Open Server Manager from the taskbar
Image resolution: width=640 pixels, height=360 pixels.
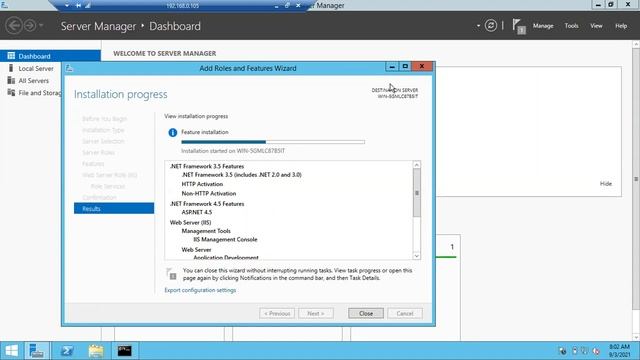point(37,351)
